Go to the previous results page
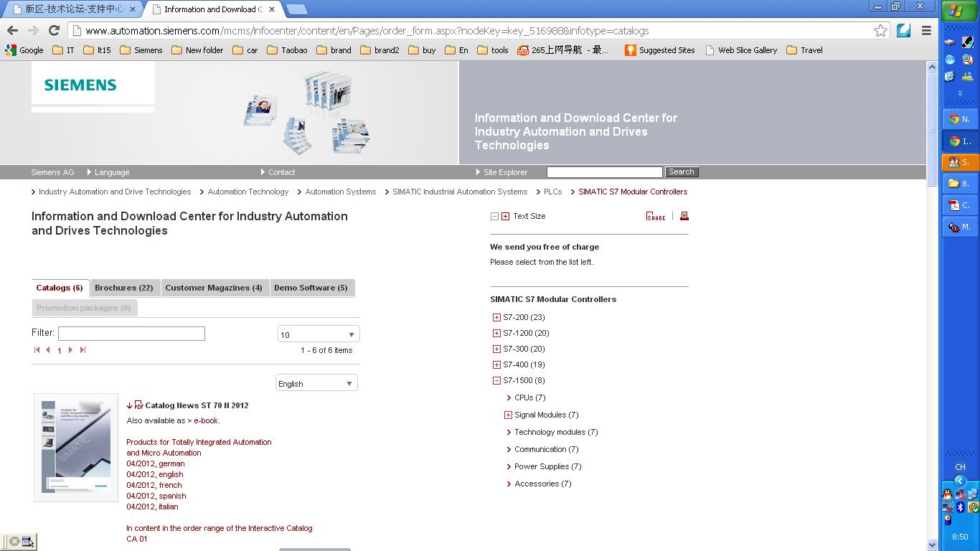Screen dimensions: 980x551 point(48,350)
